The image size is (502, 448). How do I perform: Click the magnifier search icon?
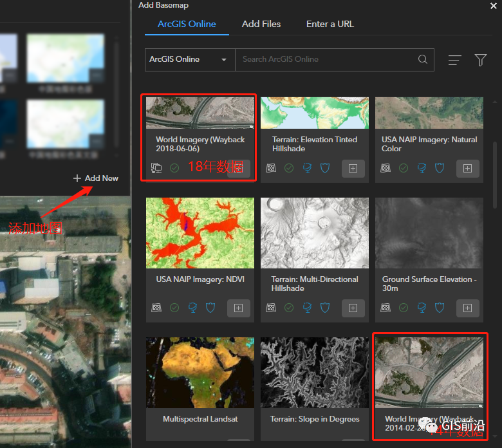pyautogui.click(x=423, y=59)
